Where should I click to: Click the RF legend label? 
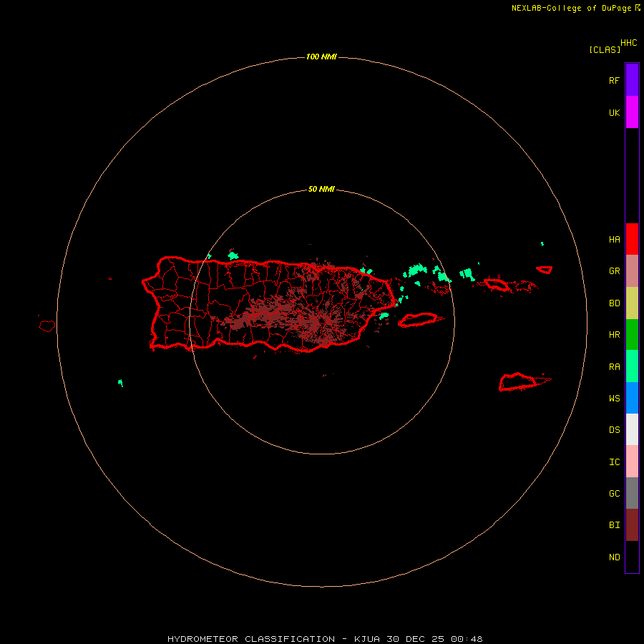pos(614,81)
